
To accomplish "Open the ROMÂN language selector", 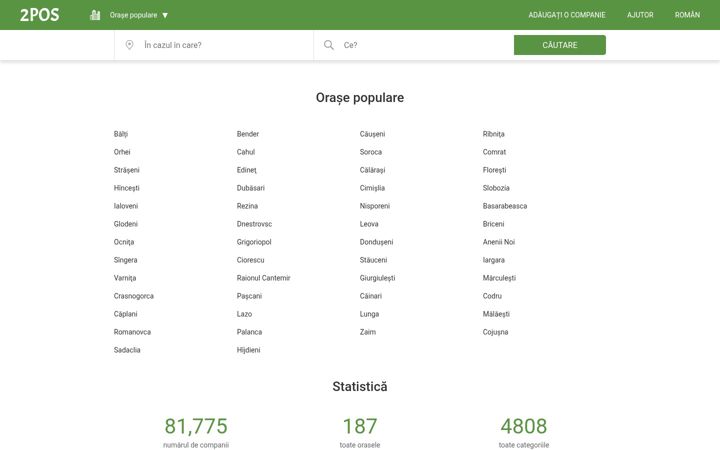I will tap(687, 15).
